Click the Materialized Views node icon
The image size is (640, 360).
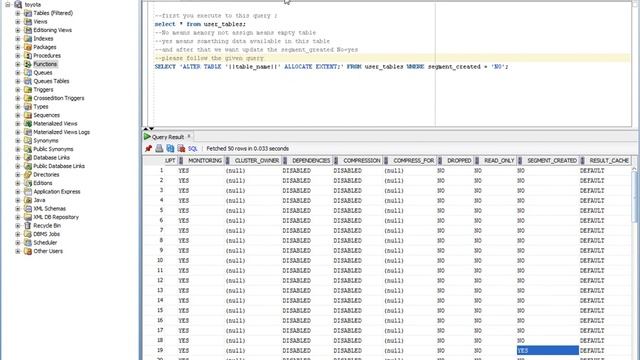coord(28,123)
